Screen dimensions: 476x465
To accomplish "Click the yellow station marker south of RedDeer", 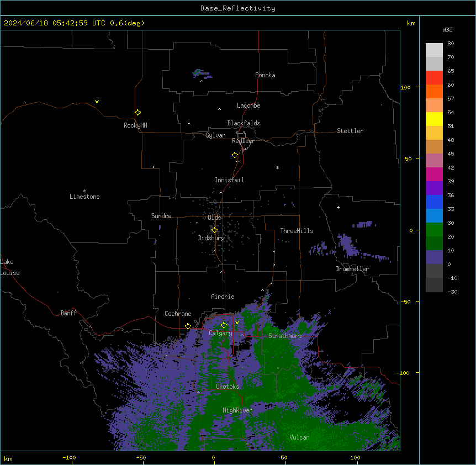I will coord(235,155).
